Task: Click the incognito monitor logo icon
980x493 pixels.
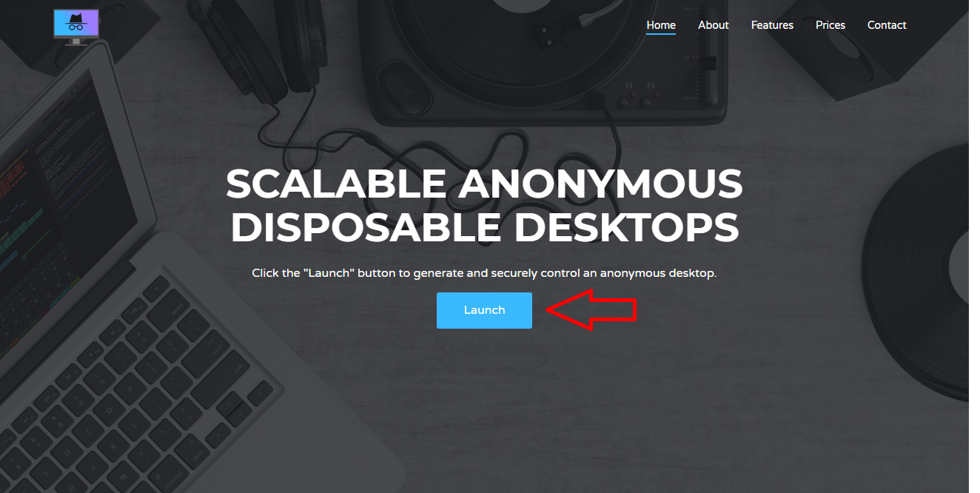Action: [76, 27]
